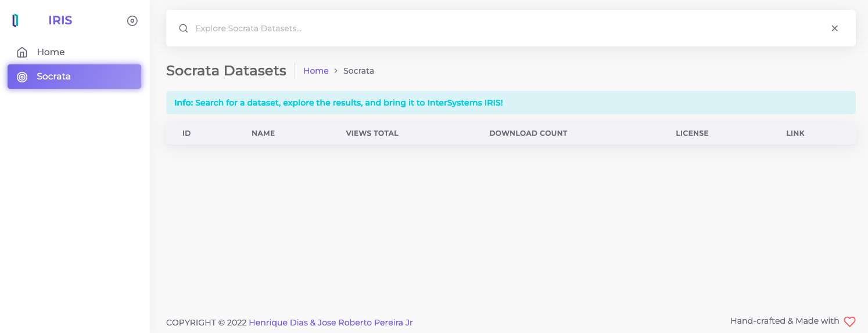Select the Socrata sidebar item

pyautogui.click(x=74, y=77)
